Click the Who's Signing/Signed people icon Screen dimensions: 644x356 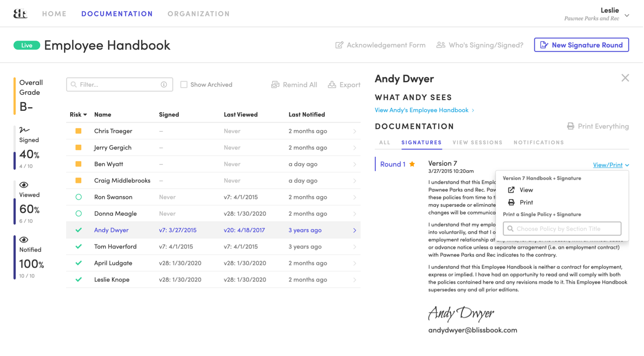(441, 45)
